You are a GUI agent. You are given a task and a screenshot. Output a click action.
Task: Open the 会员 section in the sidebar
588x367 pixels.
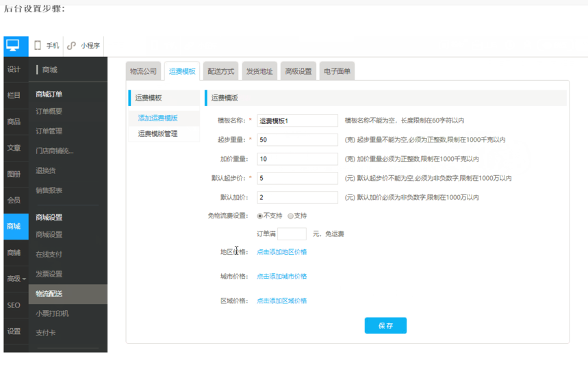[x=14, y=201]
